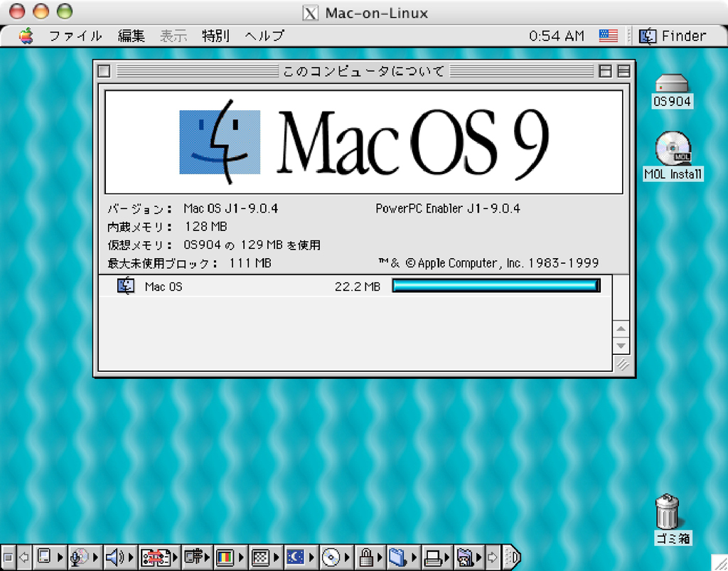
Task: Click the Control Strip scroll-right arrow
Action: 493,557
